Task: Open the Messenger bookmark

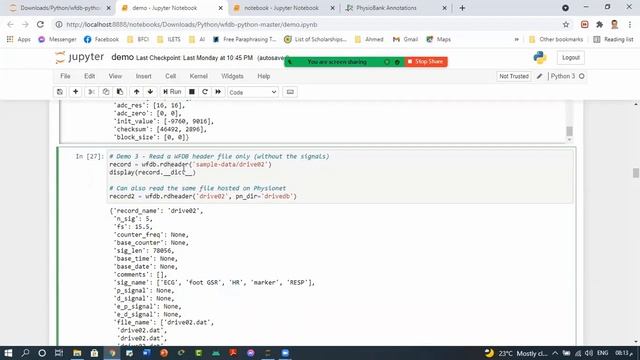Action: click(x=57, y=40)
